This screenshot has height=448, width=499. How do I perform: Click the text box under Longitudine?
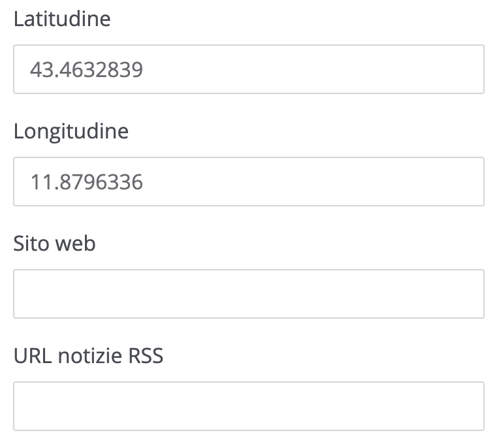(248, 182)
